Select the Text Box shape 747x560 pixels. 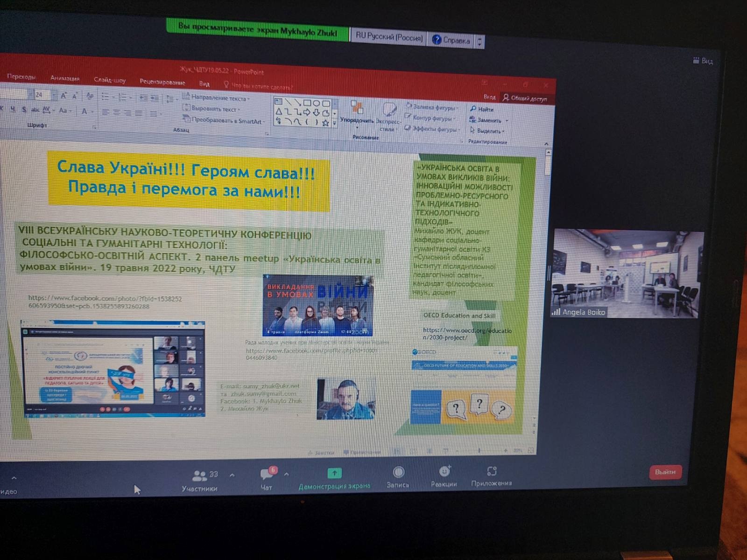pos(279,101)
